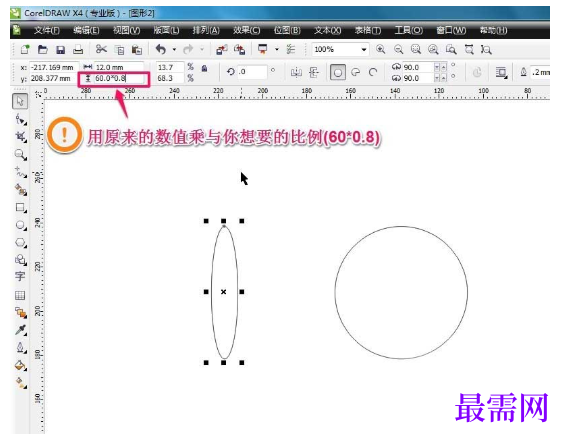Click the Open file icon
567x439 pixels.
coord(43,50)
